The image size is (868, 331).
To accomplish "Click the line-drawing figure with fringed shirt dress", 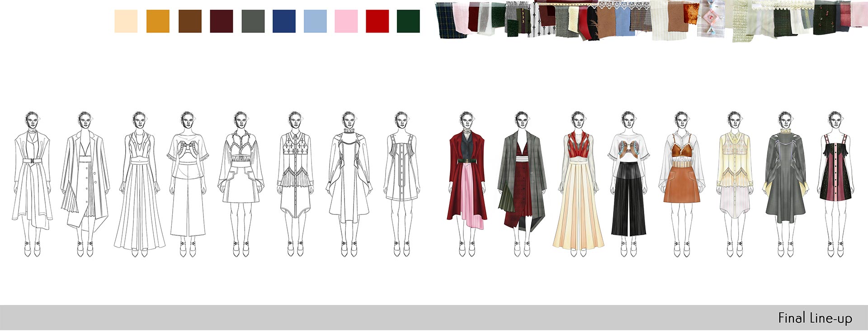I will pos(295,184).
